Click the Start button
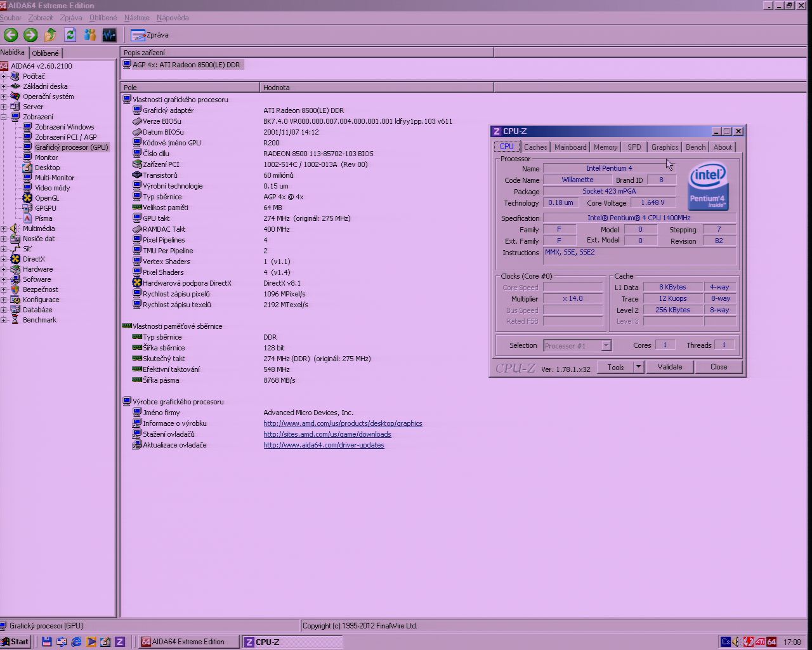 [x=16, y=642]
